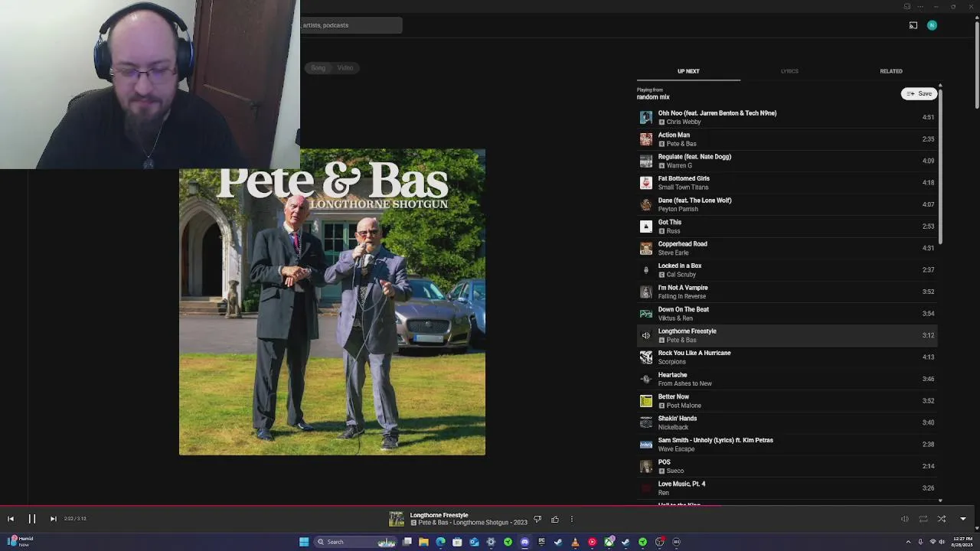
Task: Click Better Now yellow album thumbnail
Action: tap(646, 401)
